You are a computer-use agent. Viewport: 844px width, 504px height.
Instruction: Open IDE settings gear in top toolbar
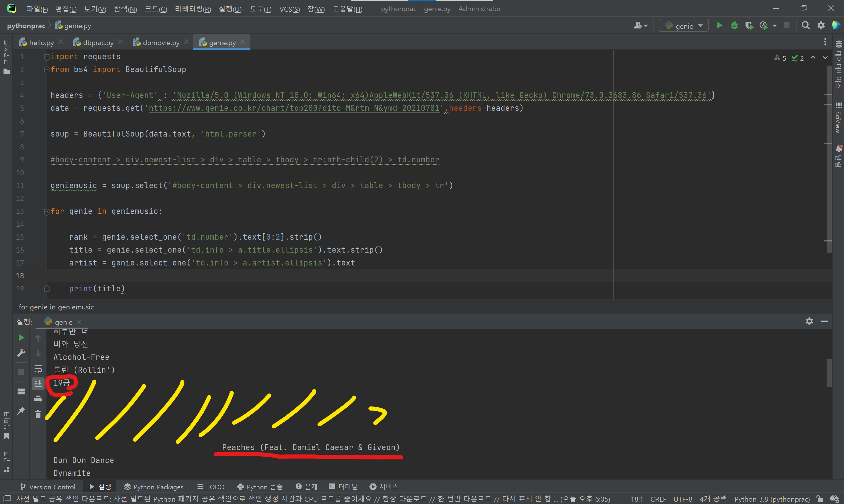pyautogui.click(x=821, y=25)
